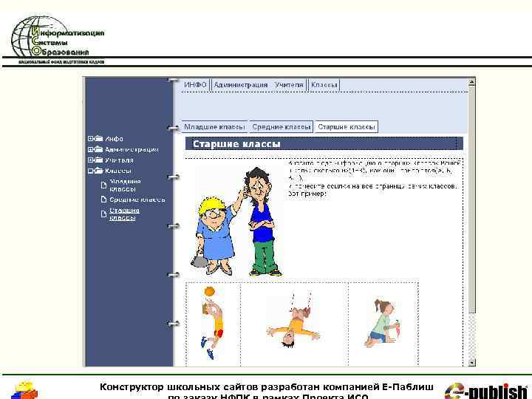This screenshot has width=532, height=399.
Task: Open Классы in the sidebar tree
Action: point(118,171)
